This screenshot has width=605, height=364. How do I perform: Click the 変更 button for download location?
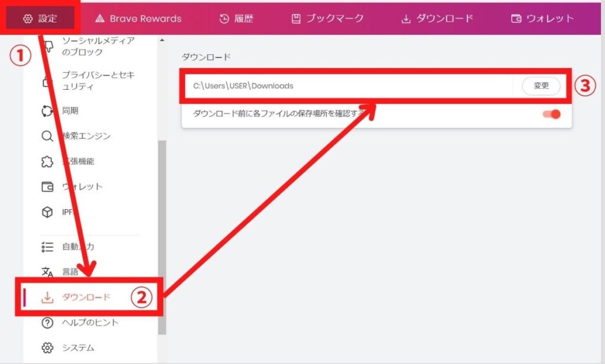point(541,86)
